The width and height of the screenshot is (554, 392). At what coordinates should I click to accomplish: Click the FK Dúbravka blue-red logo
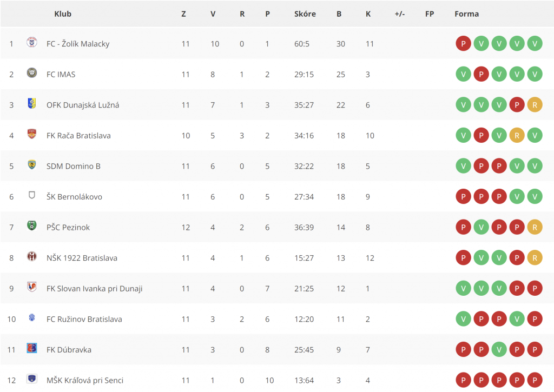32,348
